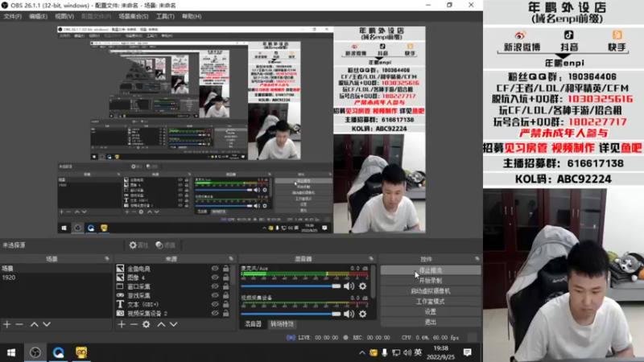Click the OBS icon in the taskbar
This screenshot has width=644, height=362.
[35, 352]
